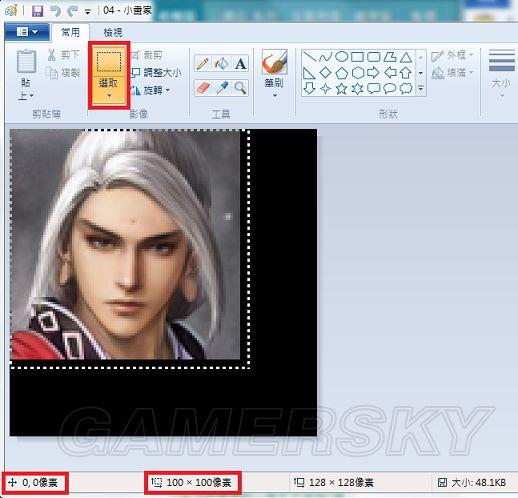The image size is (518, 498).
Task: Click the Save icon in title bar
Action: point(37,11)
